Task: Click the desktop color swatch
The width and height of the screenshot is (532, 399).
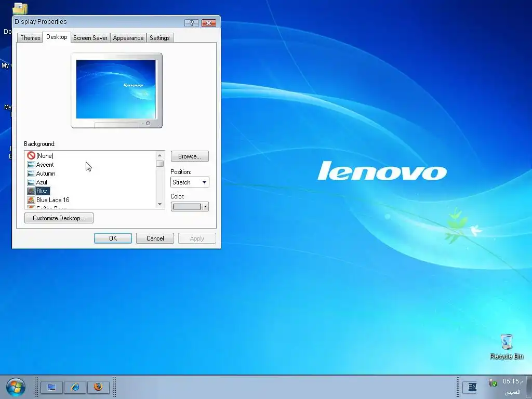Action: (187, 207)
